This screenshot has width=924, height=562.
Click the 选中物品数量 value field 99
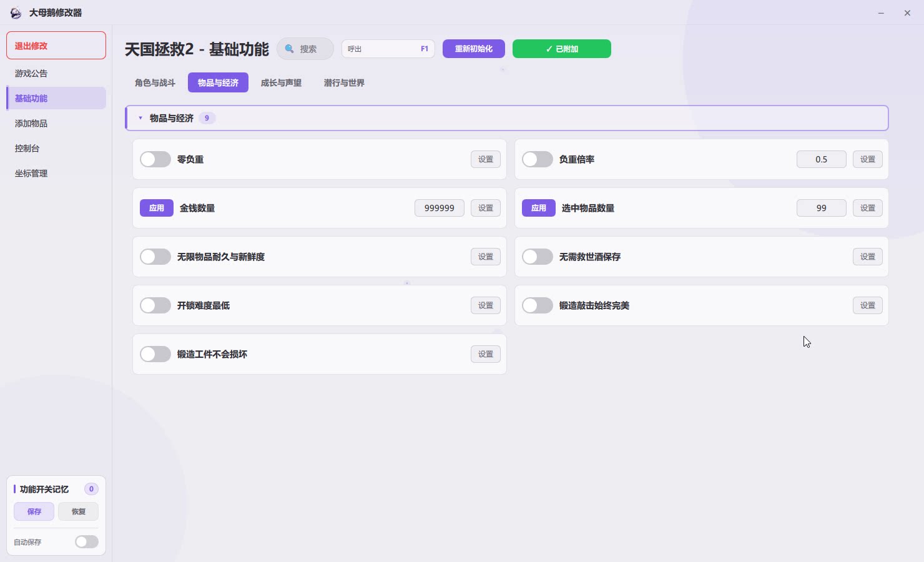(x=822, y=208)
